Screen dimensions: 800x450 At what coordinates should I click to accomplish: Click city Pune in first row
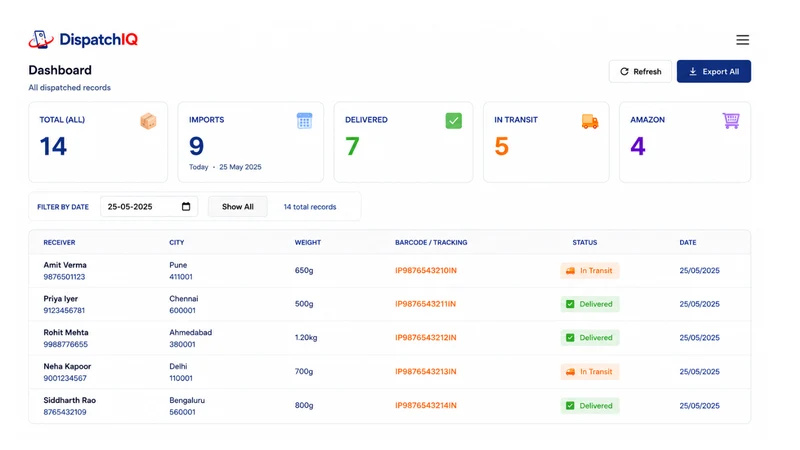(178, 265)
